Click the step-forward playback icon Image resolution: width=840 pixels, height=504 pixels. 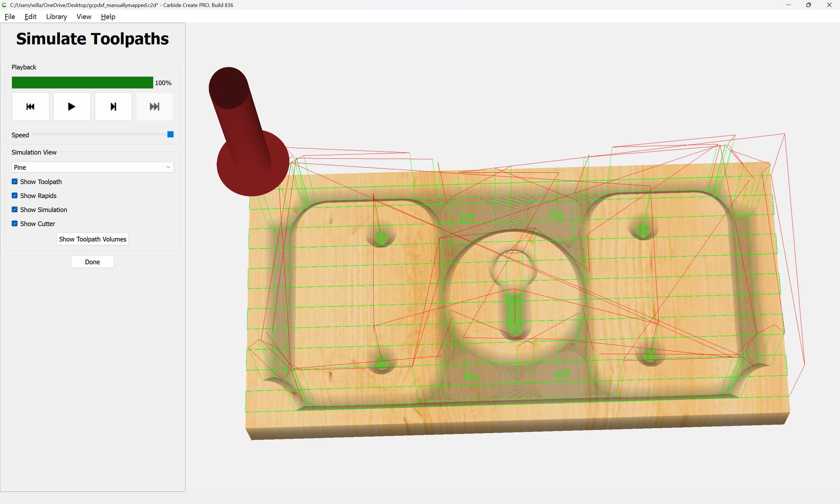coord(113,106)
